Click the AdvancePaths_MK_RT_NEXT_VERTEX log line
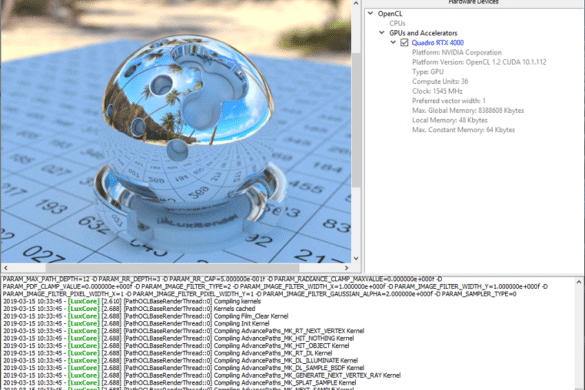Viewport: 585px width, 390px height. tap(183, 331)
